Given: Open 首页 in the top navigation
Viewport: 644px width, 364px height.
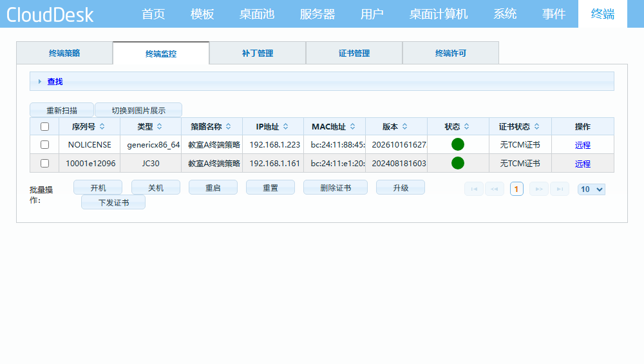Looking at the screenshot, I should [x=153, y=14].
